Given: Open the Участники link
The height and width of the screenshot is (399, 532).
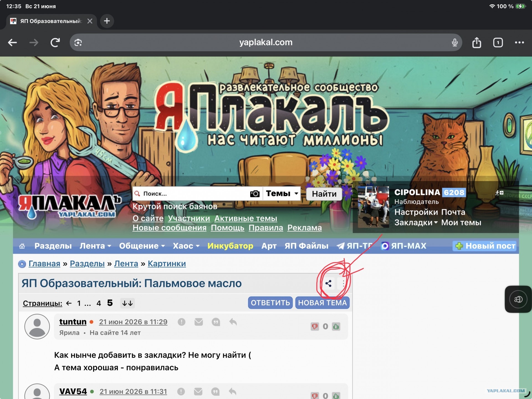Looking at the screenshot, I should coord(189,218).
